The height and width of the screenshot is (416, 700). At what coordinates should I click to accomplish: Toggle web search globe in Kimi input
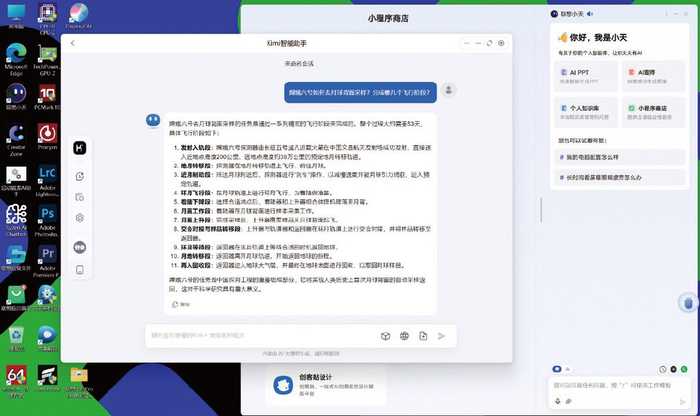tap(404, 336)
